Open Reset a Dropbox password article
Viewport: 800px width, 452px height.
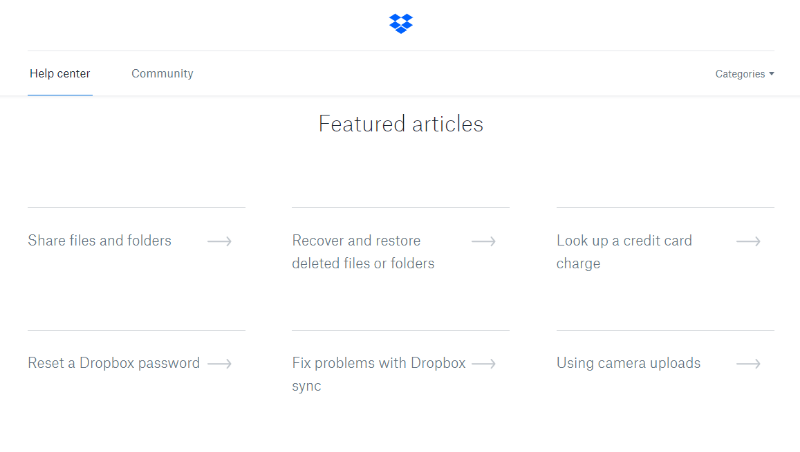pyautogui.click(x=114, y=363)
